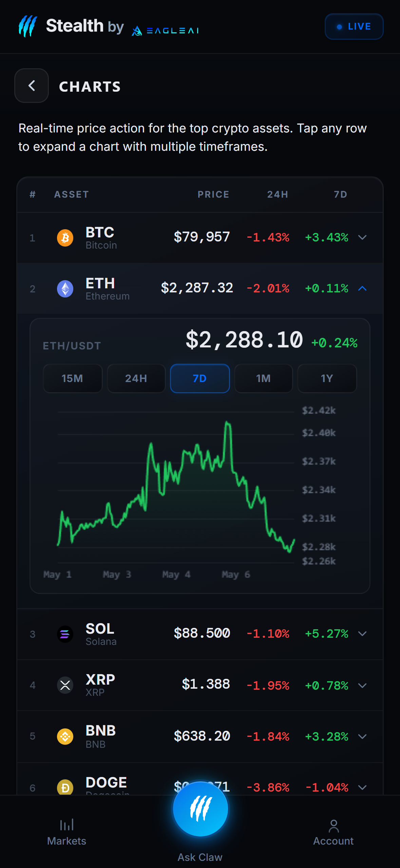Expand the BTC row chevron

[x=362, y=237]
